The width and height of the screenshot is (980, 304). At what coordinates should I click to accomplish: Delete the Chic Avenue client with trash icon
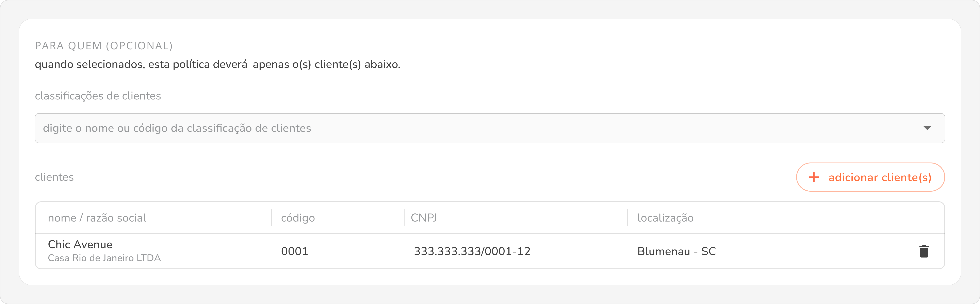(924, 252)
